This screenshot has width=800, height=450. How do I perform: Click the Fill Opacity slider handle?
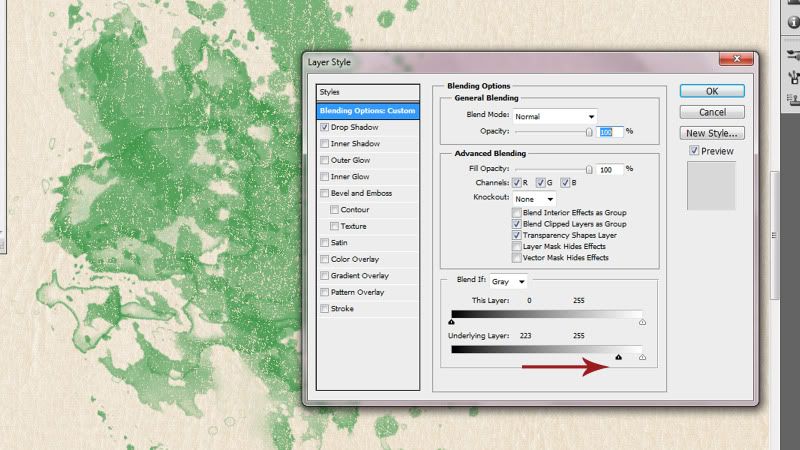[x=589, y=169]
